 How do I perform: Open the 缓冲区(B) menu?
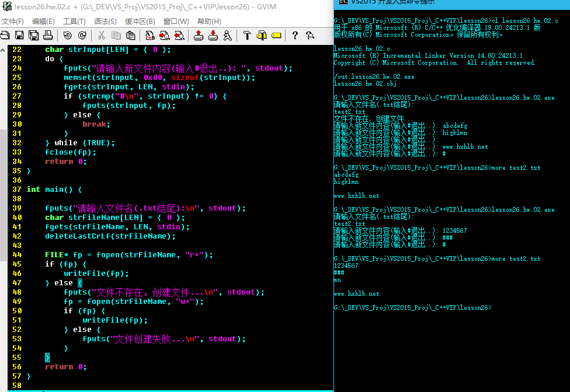coord(140,22)
